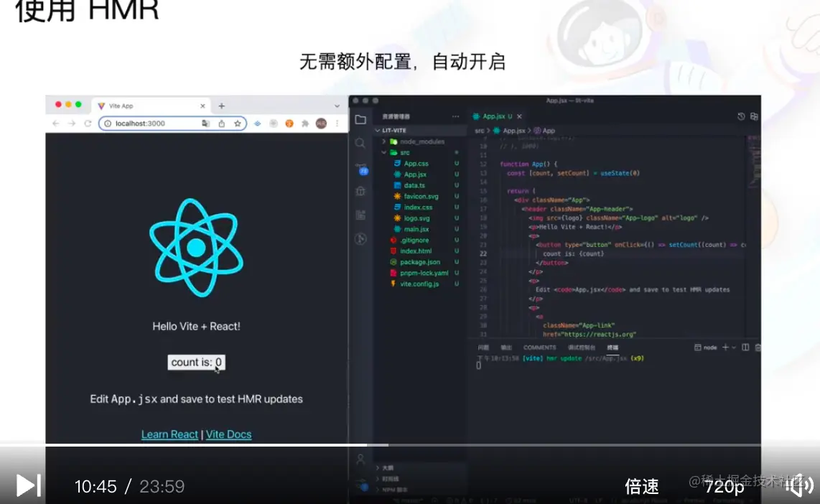Collapse the LIT-VITE project root
This screenshot has width=820, height=504.
(x=393, y=130)
